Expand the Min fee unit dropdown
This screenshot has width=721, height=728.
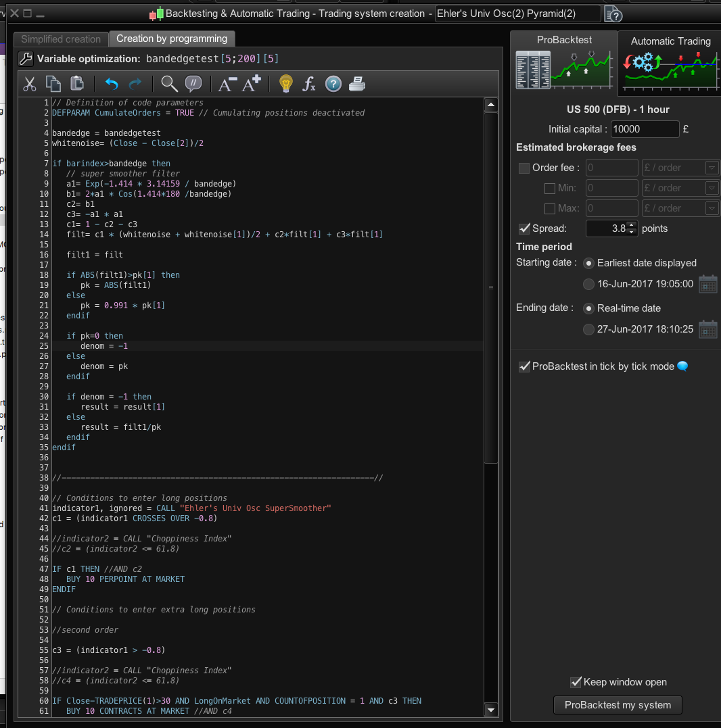pyautogui.click(x=712, y=189)
